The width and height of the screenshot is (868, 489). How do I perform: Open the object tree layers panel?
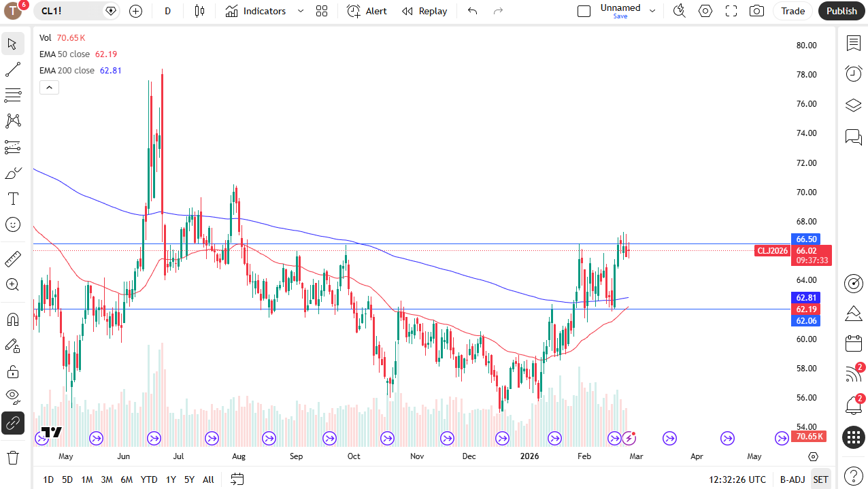(854, 105)
